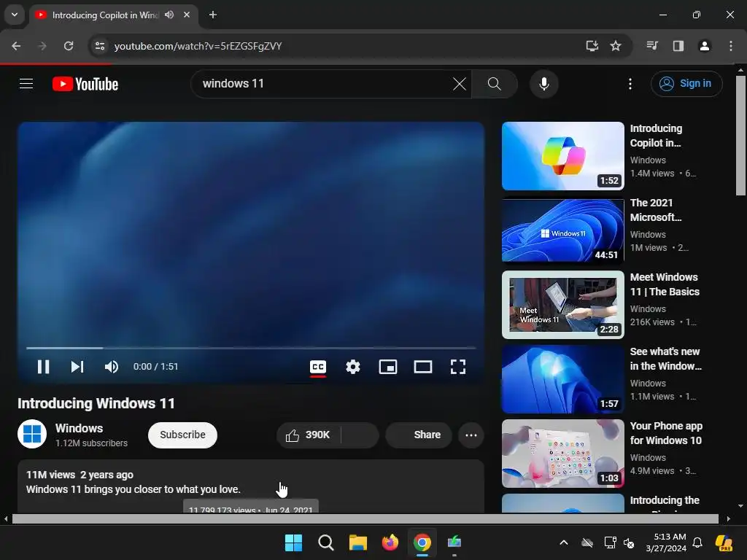747x560 pixels.
Task: Go to YouTube home via logo
Action: 85,84
